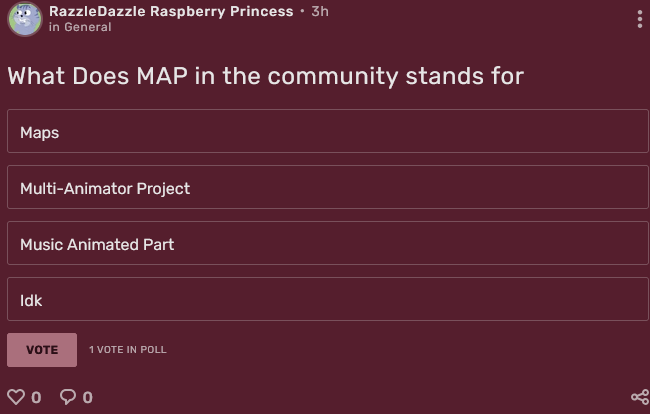View the "1 vote in poll" count
This screenshot has height=414, width=650.
click(x=128, y=350)
